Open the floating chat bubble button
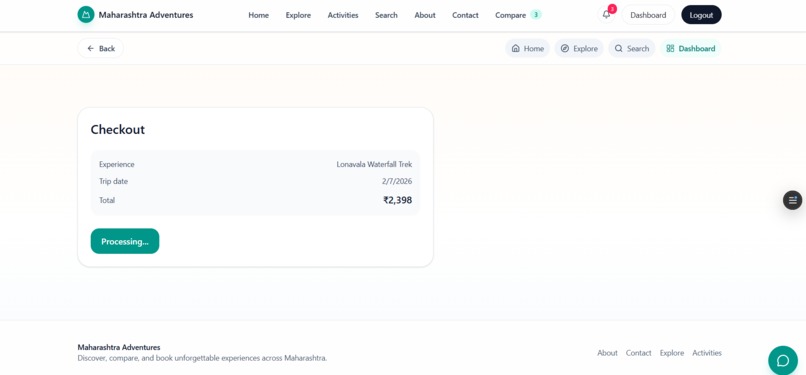 click(x=783, y=360)
